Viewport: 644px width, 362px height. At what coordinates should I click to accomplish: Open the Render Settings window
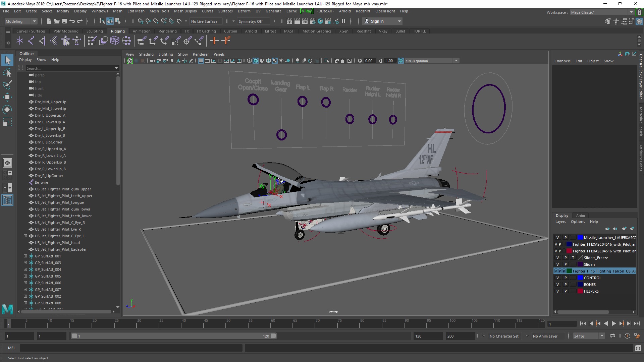(313, 21)
